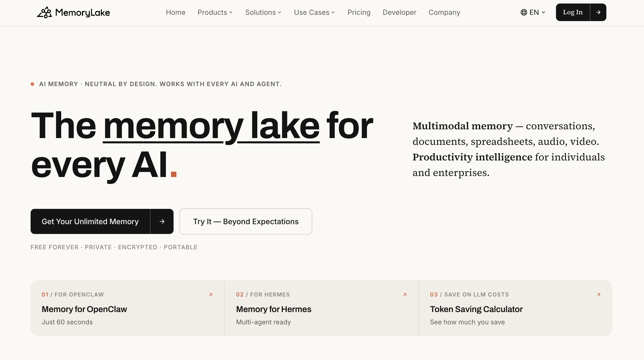Click the globe language icon
Screen dimensions: 644x360
coord(524,12)
